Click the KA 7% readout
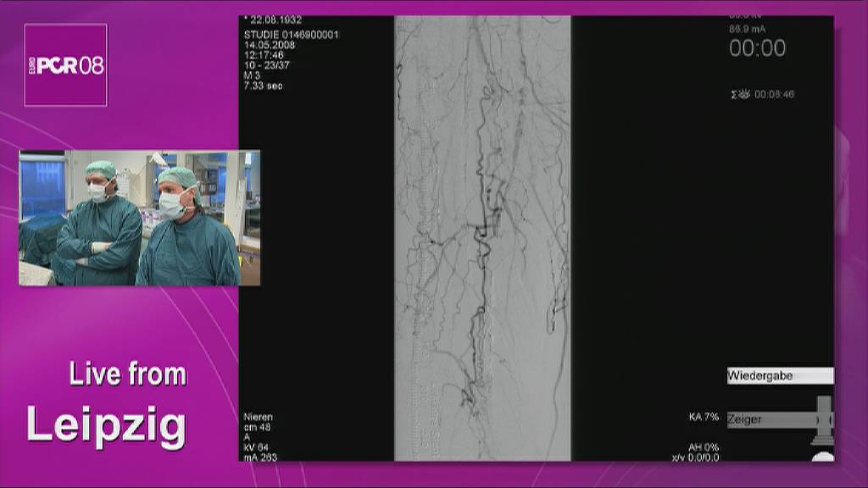This screenshot has width=868, height=488. 704,417
